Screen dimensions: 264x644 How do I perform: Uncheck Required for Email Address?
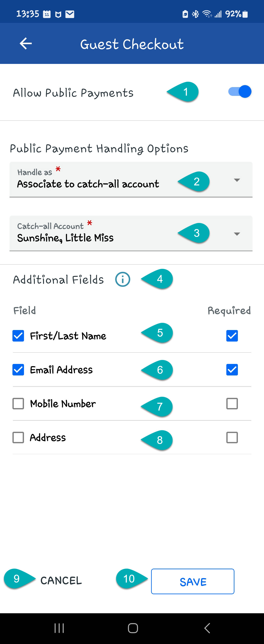232,370
